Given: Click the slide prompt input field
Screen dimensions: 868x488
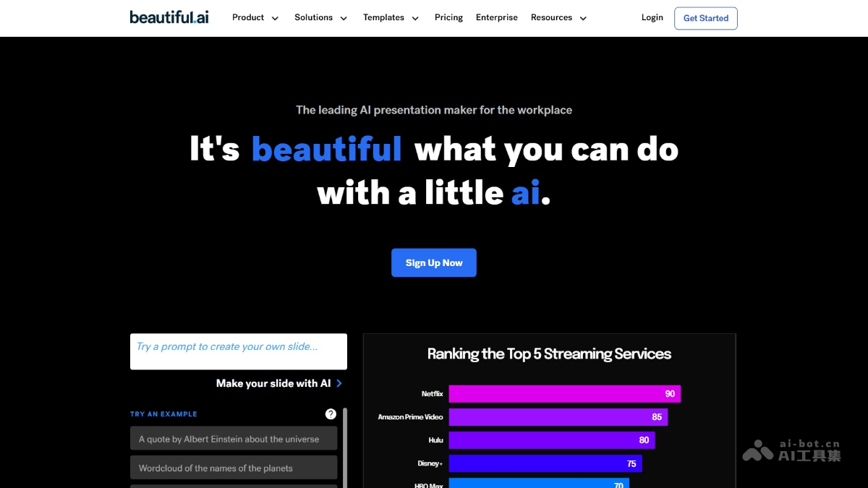Looking at the screenshot, I should click(238, 351).
